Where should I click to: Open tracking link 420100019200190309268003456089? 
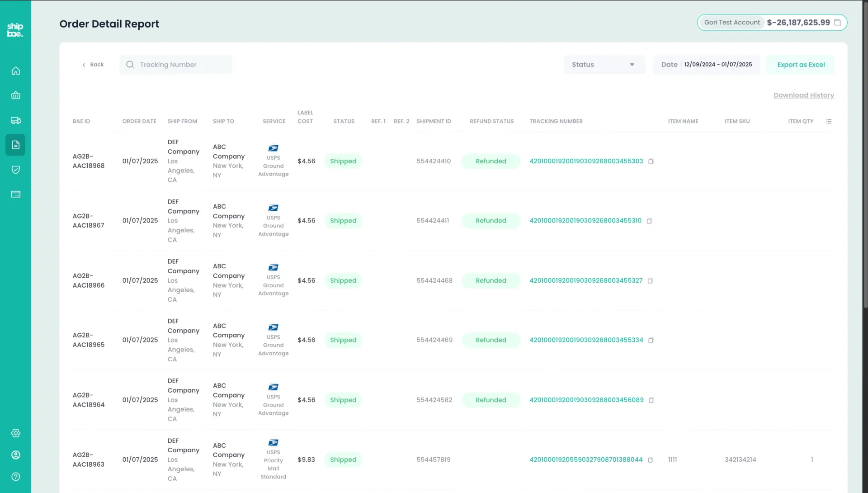586,400
